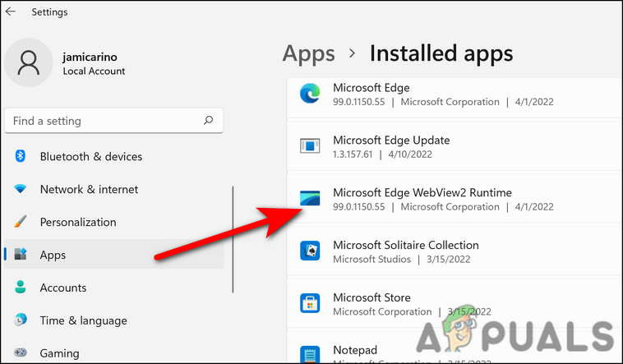
Task: Open Network & internet settings
Action: coord(89,189)
